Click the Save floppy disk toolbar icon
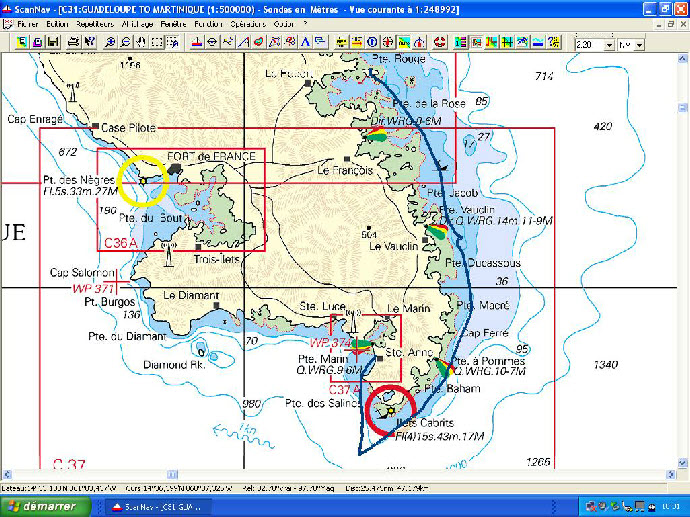The height and width of the screenshot is (517, 690). coord(53,43)
